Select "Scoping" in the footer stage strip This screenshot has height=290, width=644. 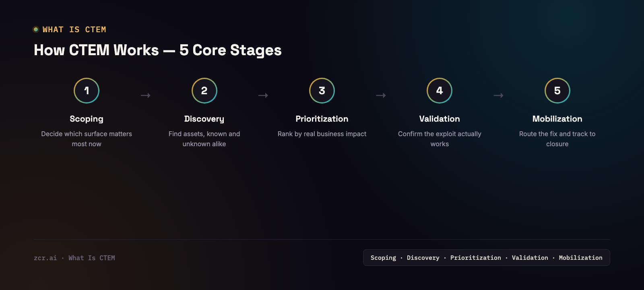(x=383, y=258)
